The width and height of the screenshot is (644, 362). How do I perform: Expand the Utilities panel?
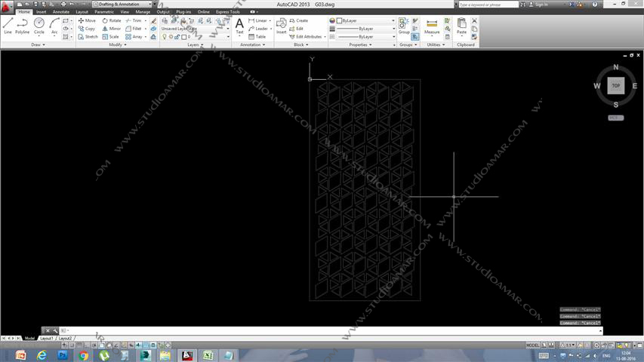tap(436, 44)
